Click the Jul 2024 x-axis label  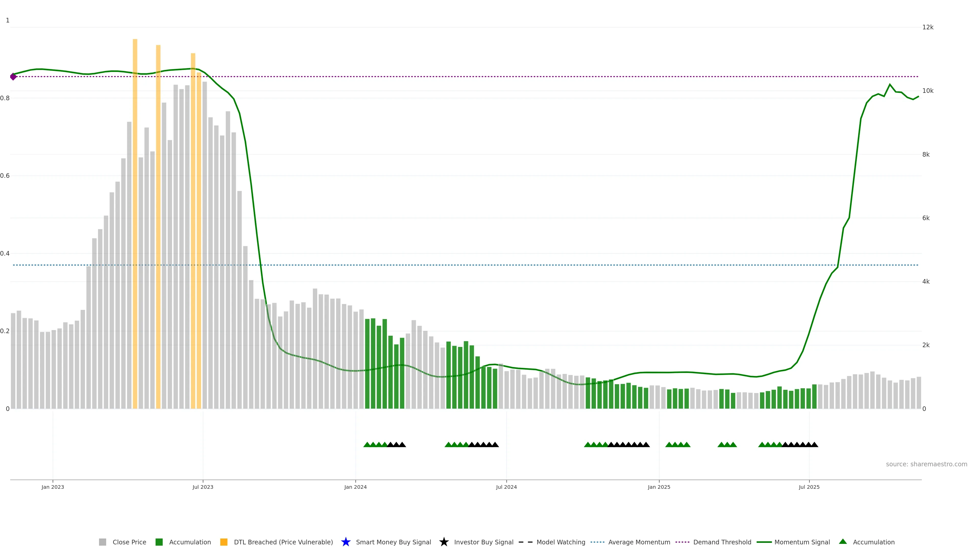click(506, 487)
